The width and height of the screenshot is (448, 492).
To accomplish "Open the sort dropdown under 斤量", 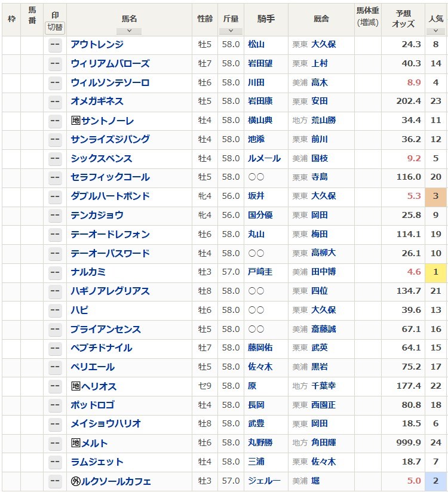I will [231, 31].
